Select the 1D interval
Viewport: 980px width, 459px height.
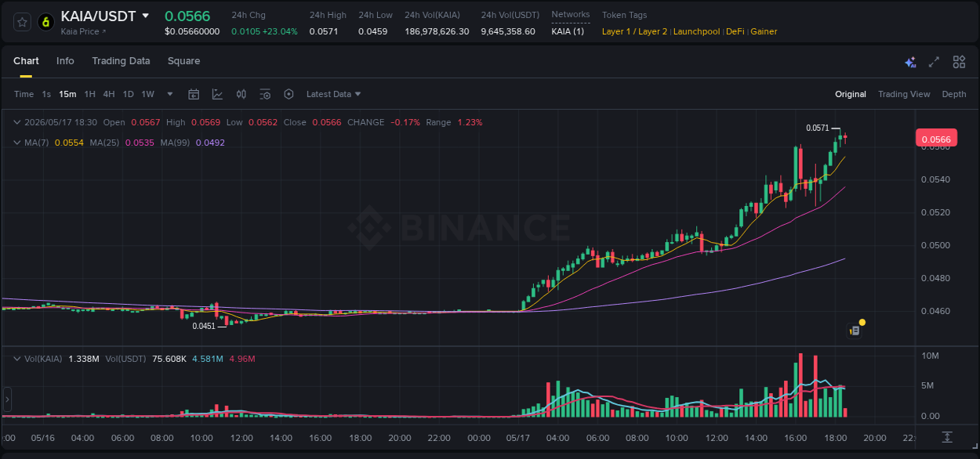(128, 94)
